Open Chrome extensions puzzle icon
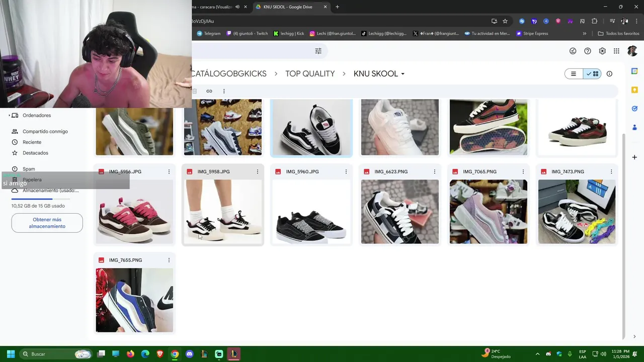 pos(595,21)
